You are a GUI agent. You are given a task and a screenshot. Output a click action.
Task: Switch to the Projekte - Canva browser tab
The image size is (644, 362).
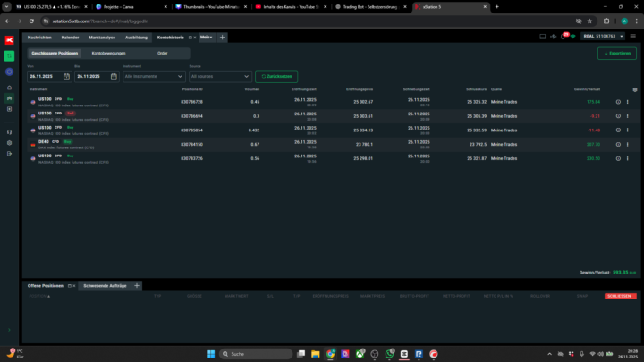point(131,7)
